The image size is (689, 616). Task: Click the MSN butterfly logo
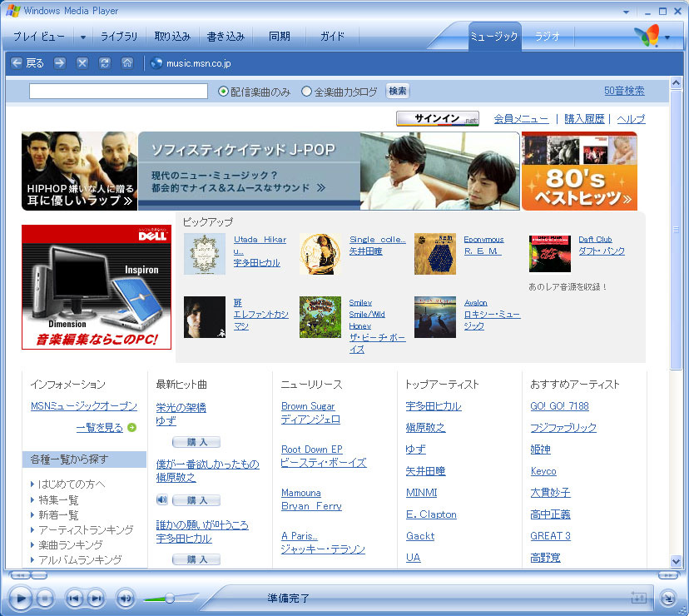pyautogui.click(x=647, y=36)
